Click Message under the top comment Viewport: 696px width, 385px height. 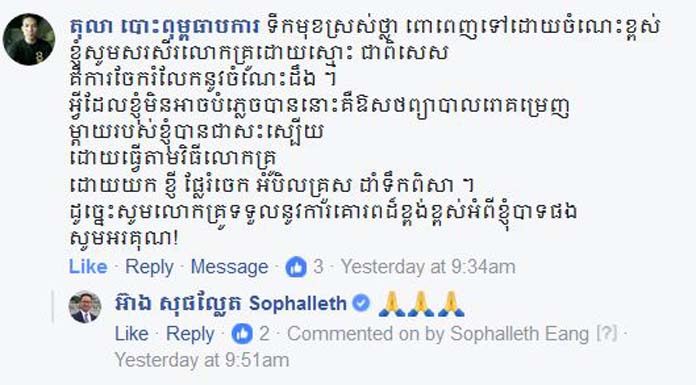(x=229, y=267)
